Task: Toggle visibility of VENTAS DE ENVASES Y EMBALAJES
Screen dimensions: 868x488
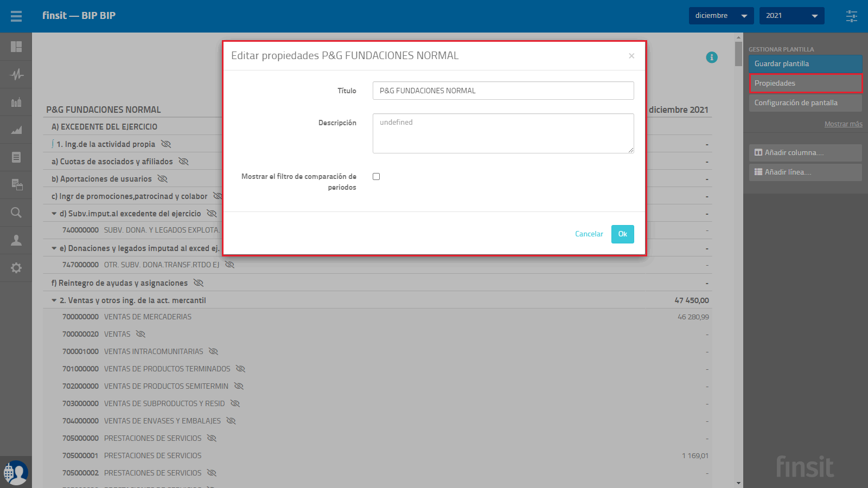Action: pyautogui.click(x=231, y=421)
